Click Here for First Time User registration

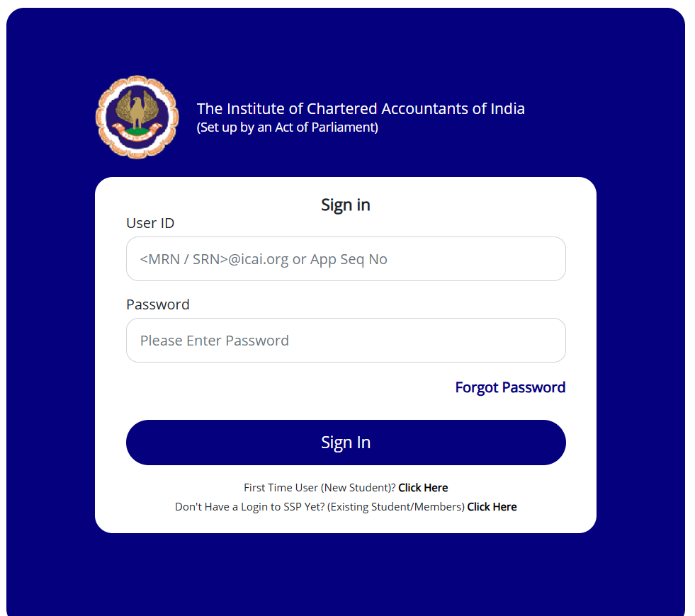pos(423,487)
